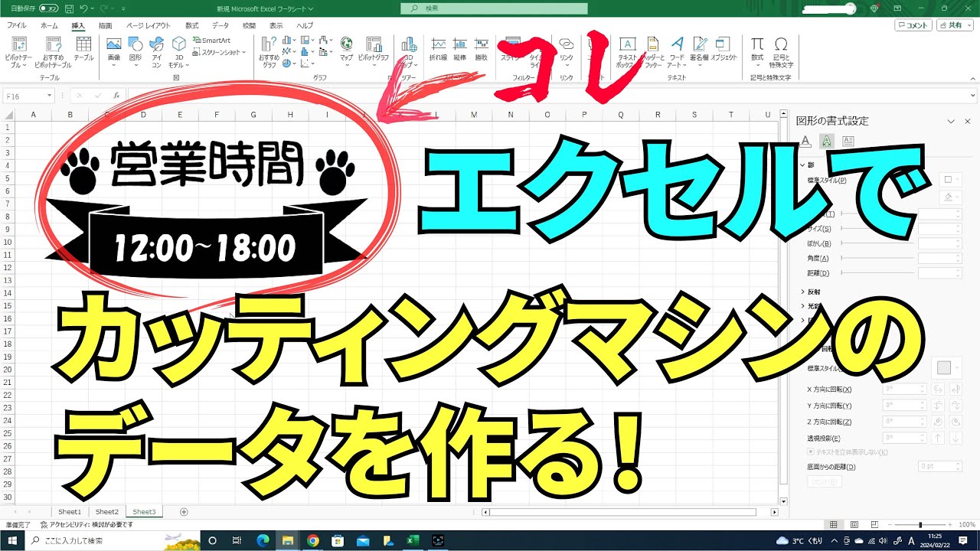This screenshot has height=551, width=980.
Task: Insert a symbol with the Ω icon
Action: [x=780, y=47]
